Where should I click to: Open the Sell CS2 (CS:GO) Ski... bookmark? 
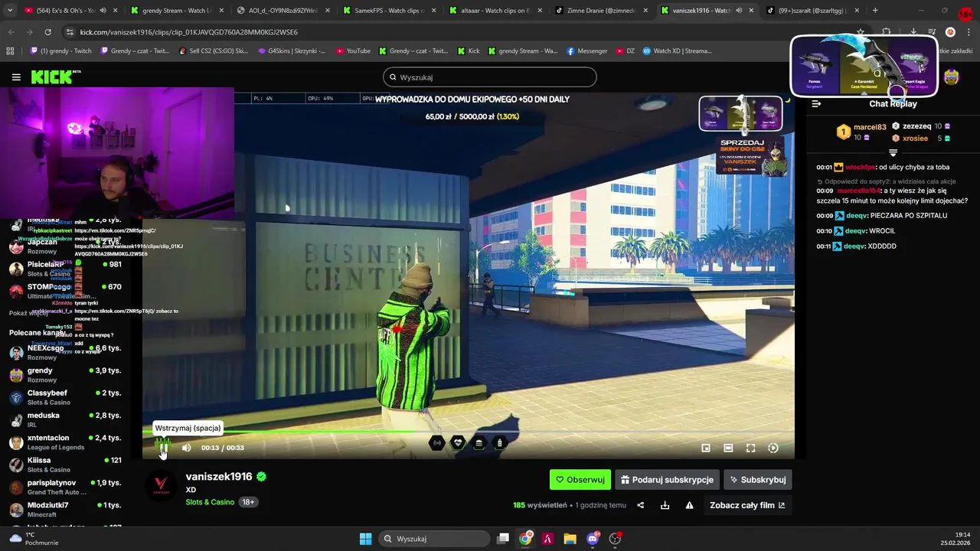(x=214, y=51)
